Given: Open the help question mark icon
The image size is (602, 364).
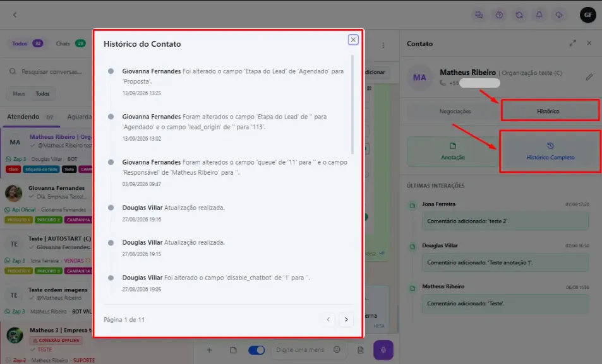Looking at the screenshot, I should 499,15.
